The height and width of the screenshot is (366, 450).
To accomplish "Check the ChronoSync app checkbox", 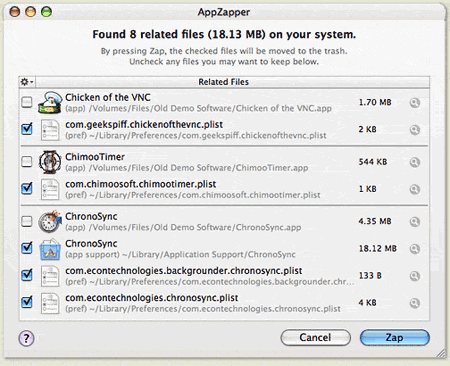I will (x=27, y=221).
